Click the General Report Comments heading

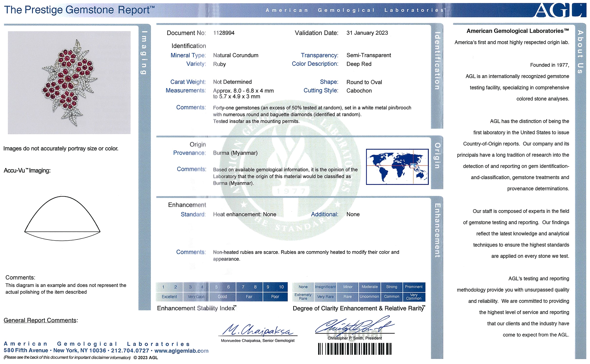point(41,320)
